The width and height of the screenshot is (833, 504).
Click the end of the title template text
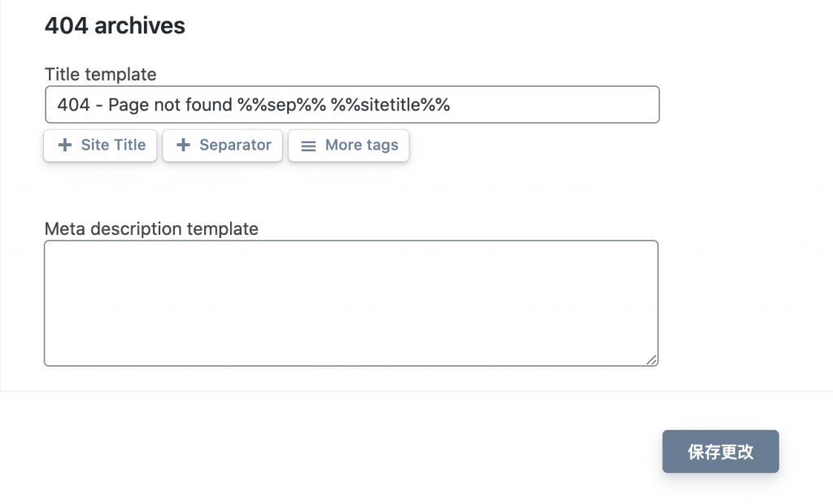coord(451,105)
